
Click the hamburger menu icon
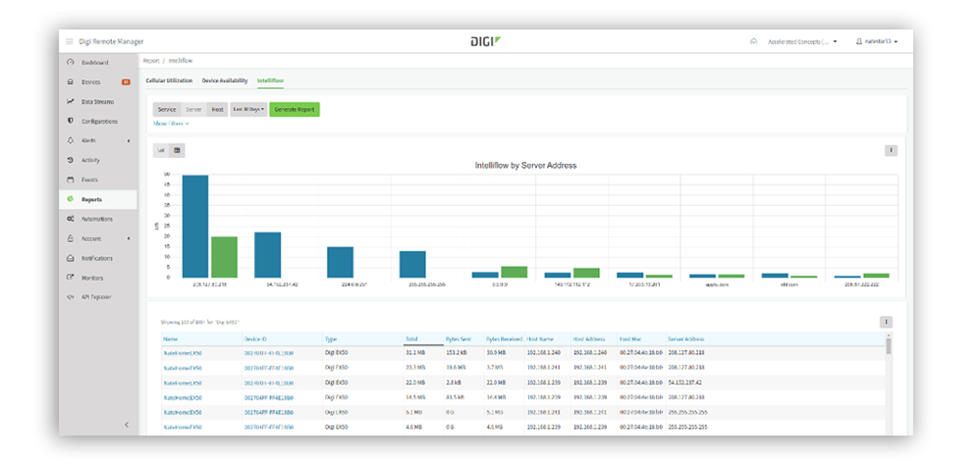pyautogui.click(x=70, y=41)
